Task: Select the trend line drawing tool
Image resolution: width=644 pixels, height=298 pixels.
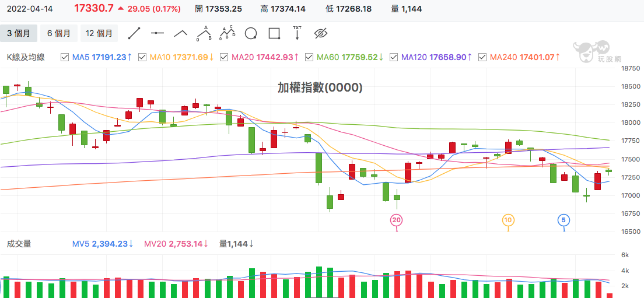Action: 134,33
